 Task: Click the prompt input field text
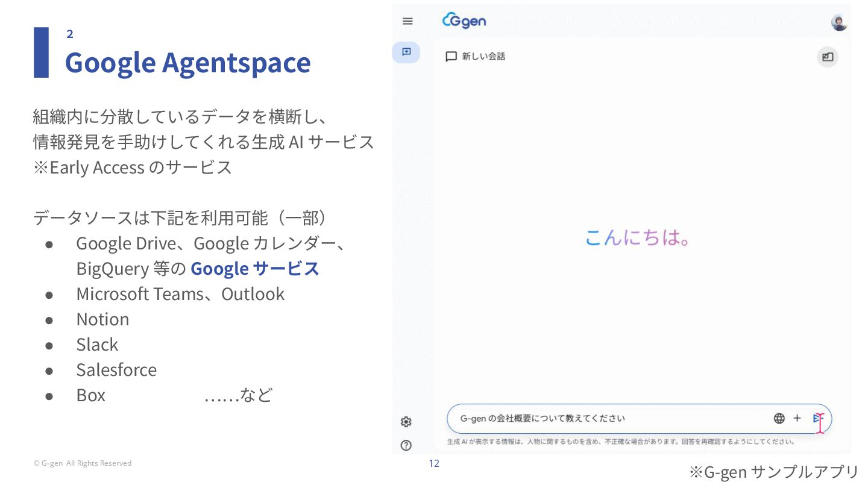tap(542, 418)
